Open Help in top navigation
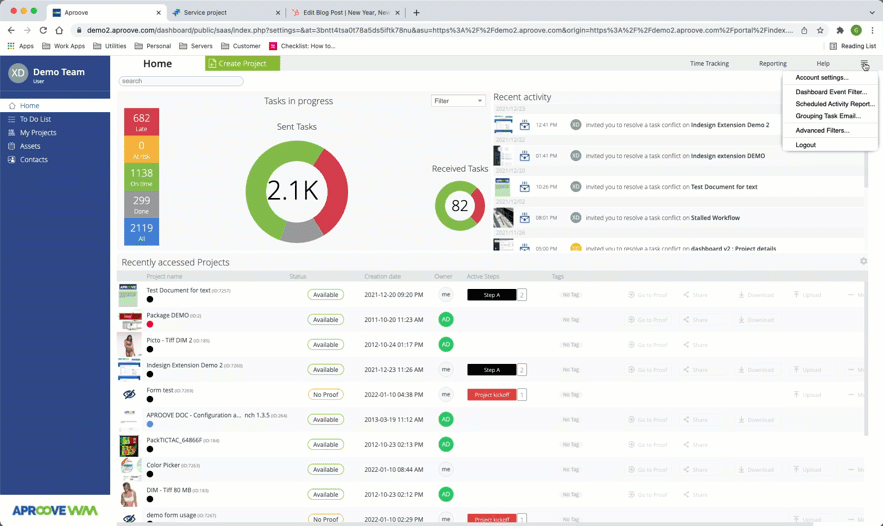 (x=823, y=64)
